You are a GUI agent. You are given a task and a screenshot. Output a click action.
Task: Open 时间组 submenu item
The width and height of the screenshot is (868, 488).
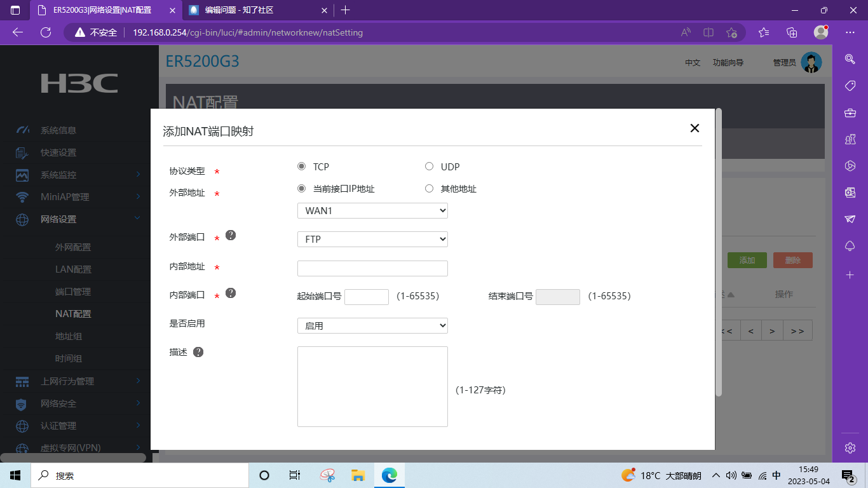tap(69, 358)
